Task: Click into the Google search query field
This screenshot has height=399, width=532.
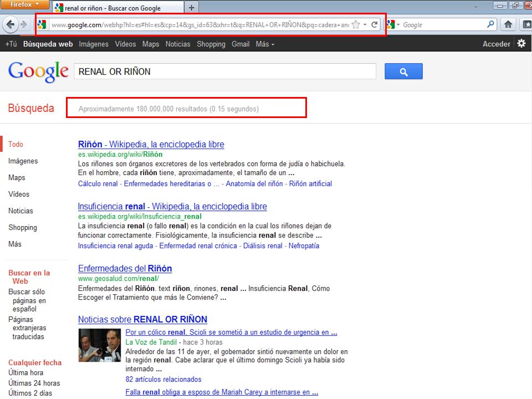Action: (225, 71)
